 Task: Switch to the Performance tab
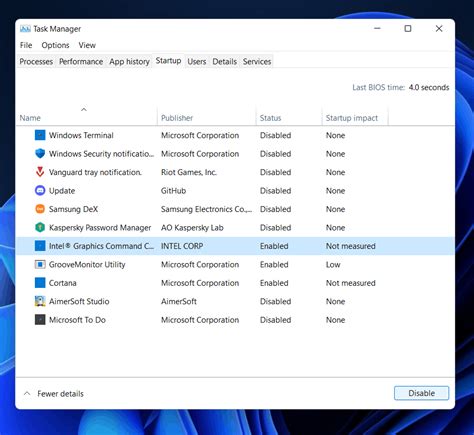click(x=81, y=62)
